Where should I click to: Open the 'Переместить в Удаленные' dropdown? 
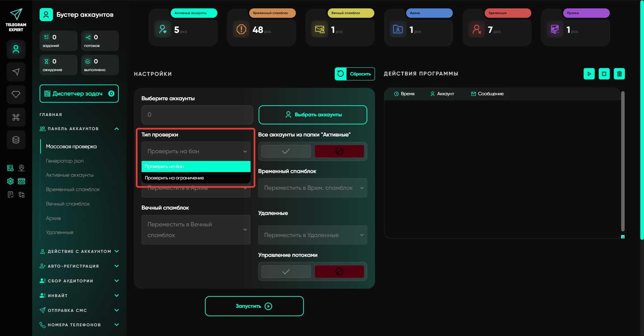point(312,235)
